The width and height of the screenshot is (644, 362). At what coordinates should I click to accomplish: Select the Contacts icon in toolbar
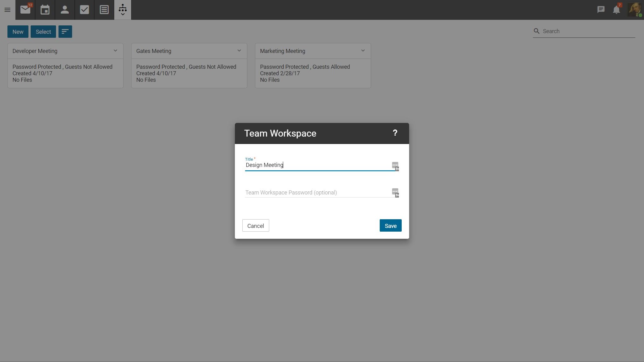[x=64, y=10]
